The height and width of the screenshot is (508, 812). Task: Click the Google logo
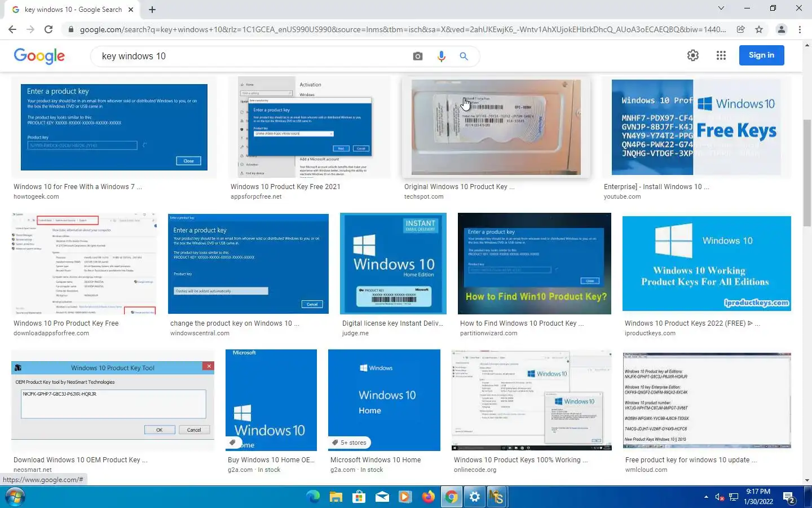(x=39, y=56)
